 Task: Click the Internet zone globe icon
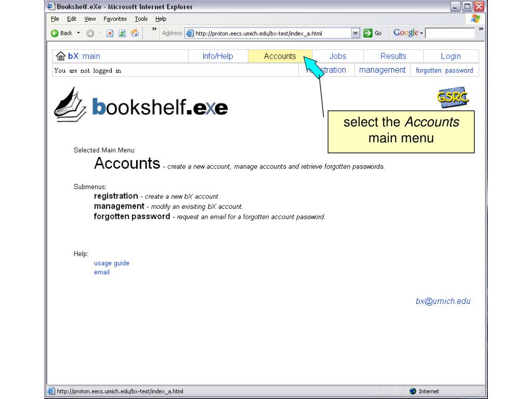point(413,391)
